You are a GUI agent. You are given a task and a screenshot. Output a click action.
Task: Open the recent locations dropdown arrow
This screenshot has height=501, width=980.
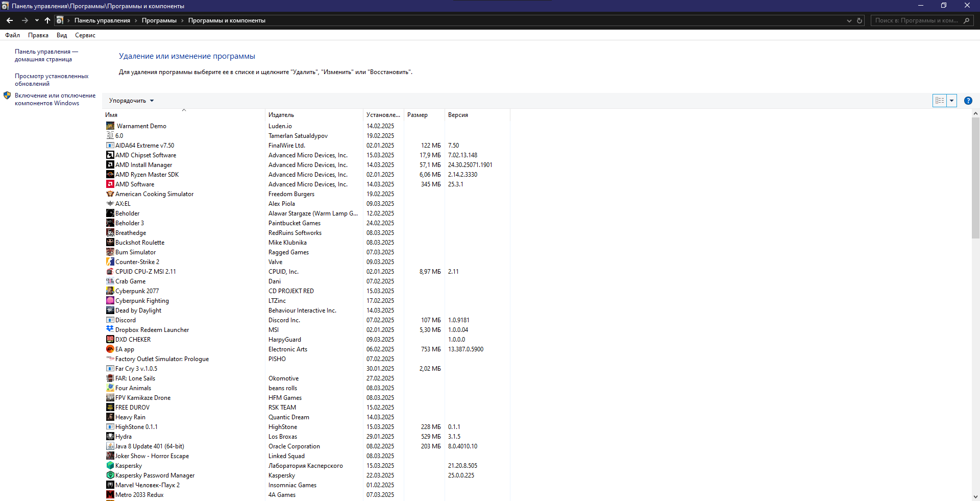coord(37,20)
